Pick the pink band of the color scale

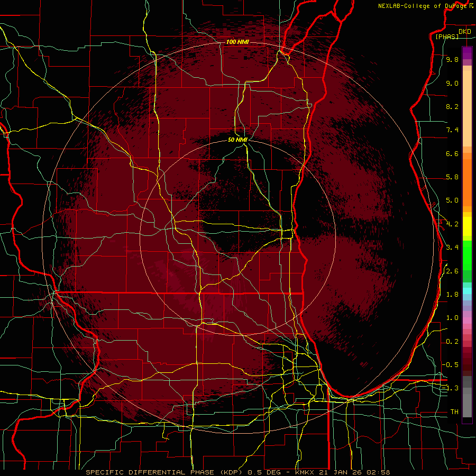tap(467, 321)
